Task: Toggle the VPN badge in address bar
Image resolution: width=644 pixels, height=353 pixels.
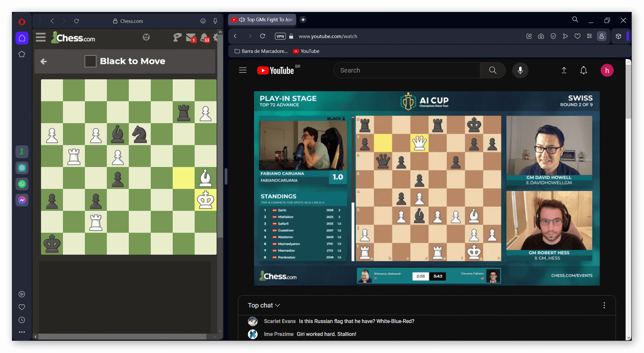Action: point(280,36)
